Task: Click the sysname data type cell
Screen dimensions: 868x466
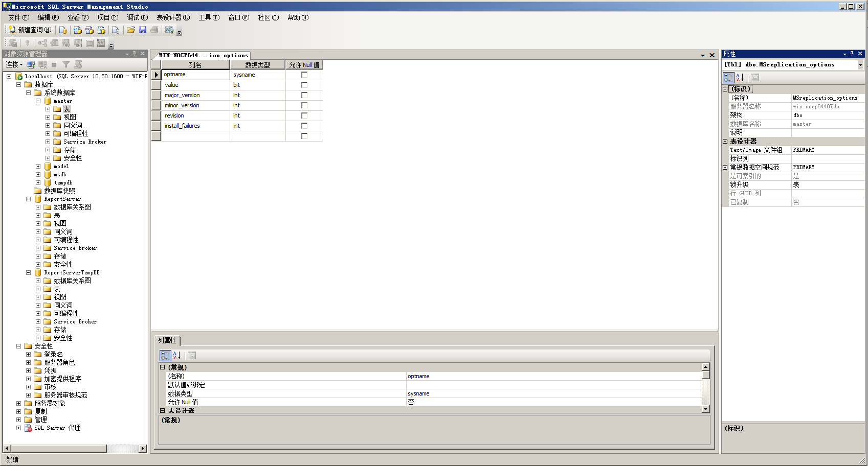Action: click(x=258, y=75)
